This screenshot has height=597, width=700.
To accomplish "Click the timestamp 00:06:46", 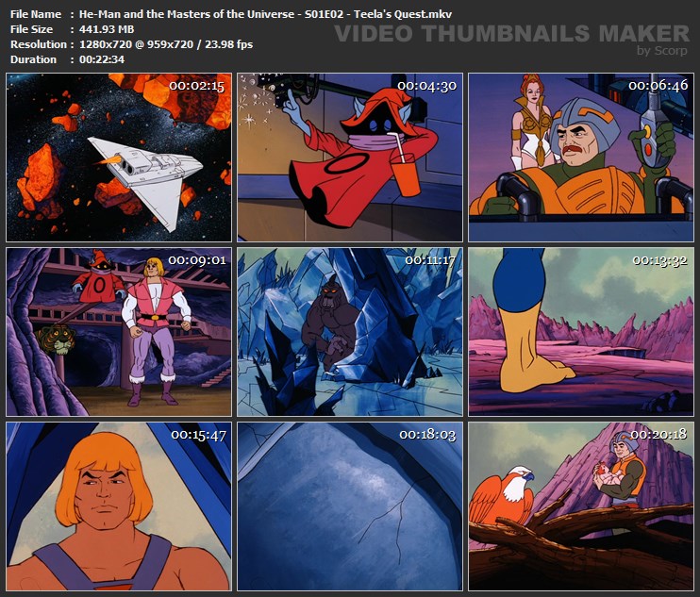I will pos(658,86).
